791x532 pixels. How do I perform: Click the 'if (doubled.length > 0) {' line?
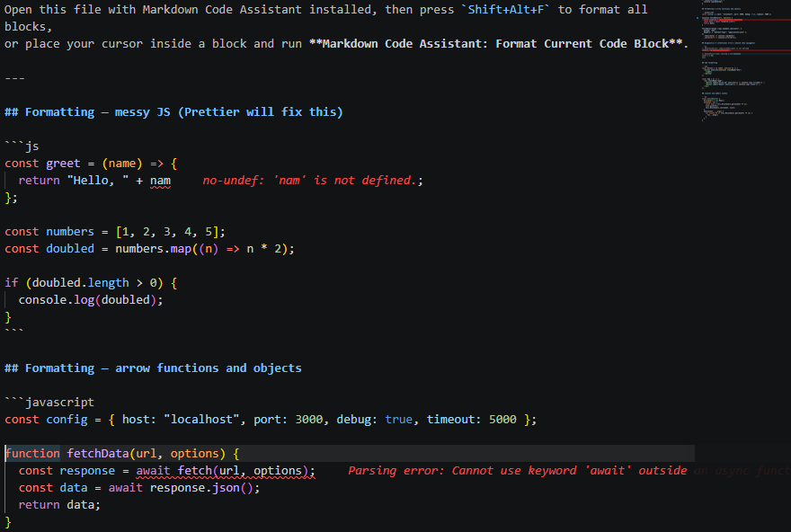tap(91, 283)
